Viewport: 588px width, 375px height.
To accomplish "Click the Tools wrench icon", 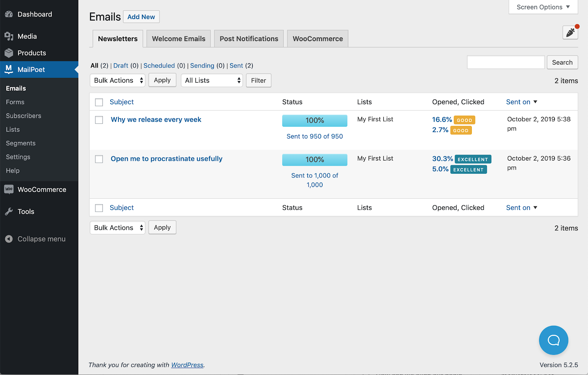I will 9,212.
